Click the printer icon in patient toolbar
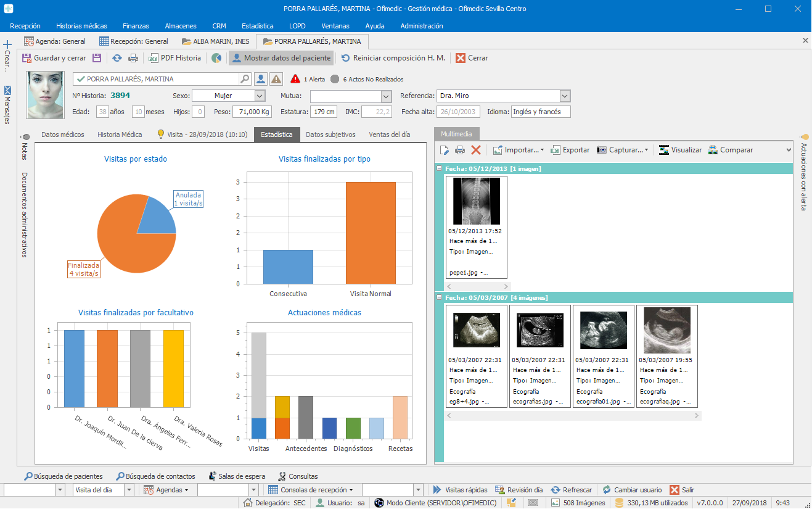This screenshot has width=812, height=509. click(133, 58)
